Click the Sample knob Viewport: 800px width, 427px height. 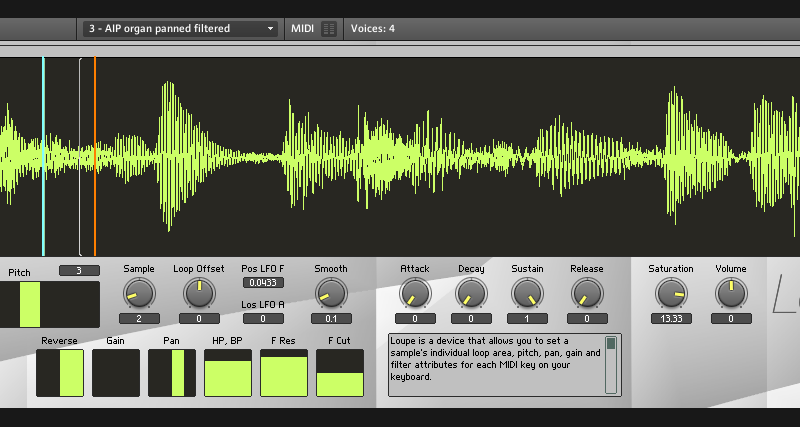click(x=140, y=293)
